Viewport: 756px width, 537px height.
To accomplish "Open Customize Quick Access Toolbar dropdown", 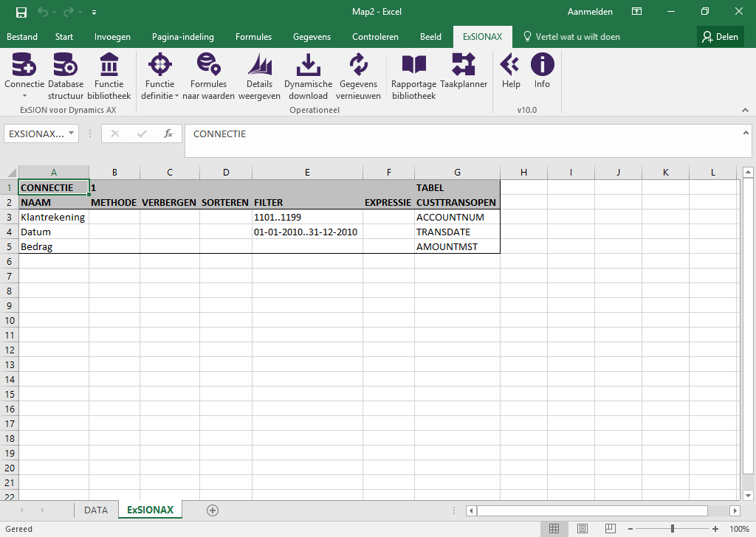I will (x=94, y=13).
